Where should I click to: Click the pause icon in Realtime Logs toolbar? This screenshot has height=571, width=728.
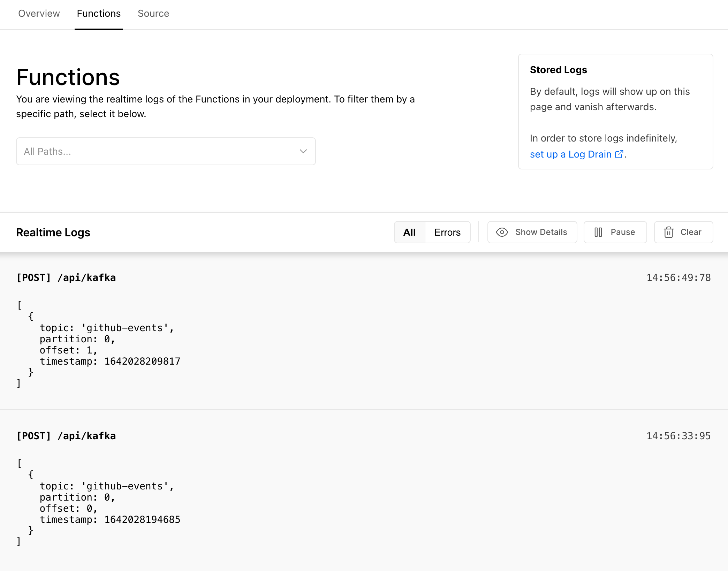click(x=598, y=232)
